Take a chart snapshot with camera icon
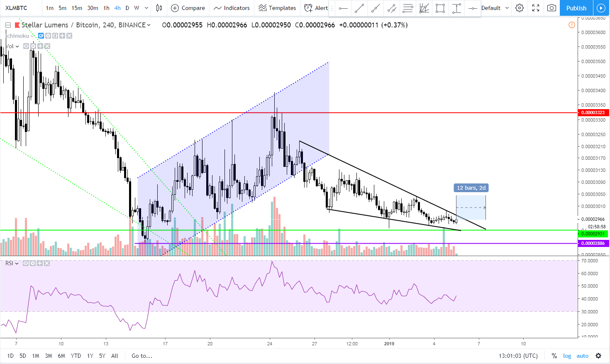 (x=551, y=8)
